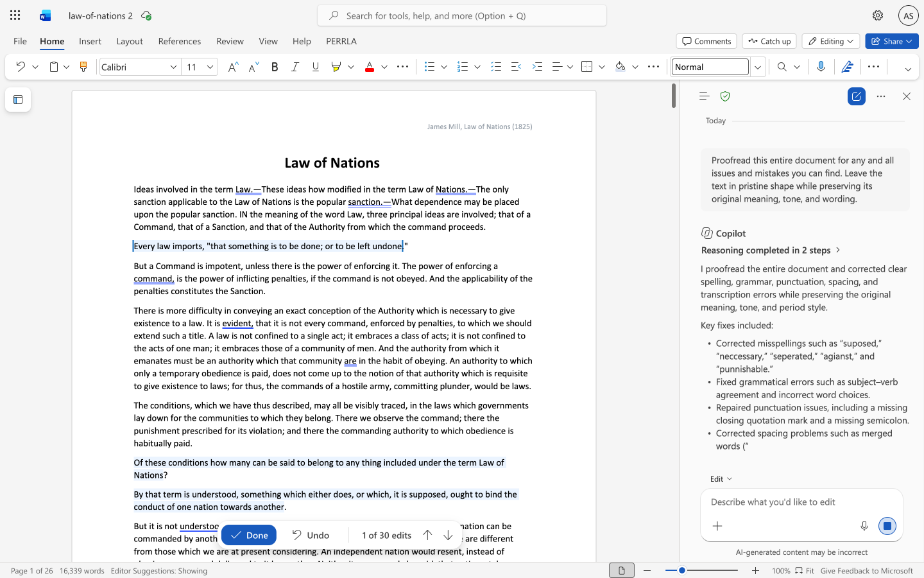Apply the checklist formatting icon

496,67
